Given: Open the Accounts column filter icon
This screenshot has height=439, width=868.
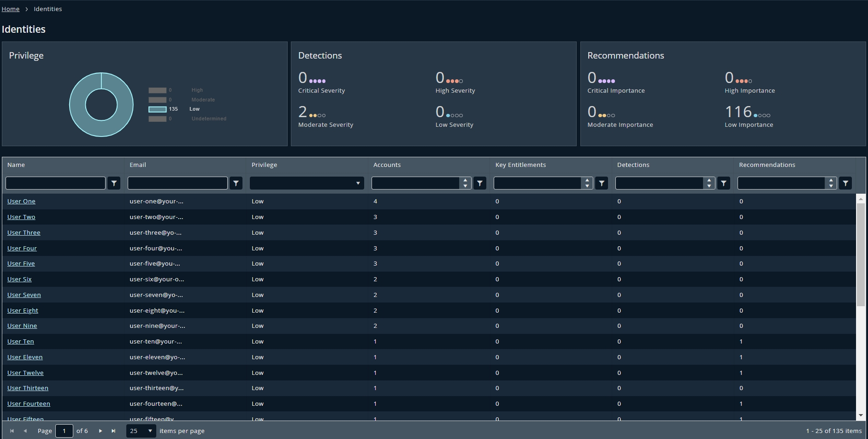Looking at the screenshot, I should 480,183.
